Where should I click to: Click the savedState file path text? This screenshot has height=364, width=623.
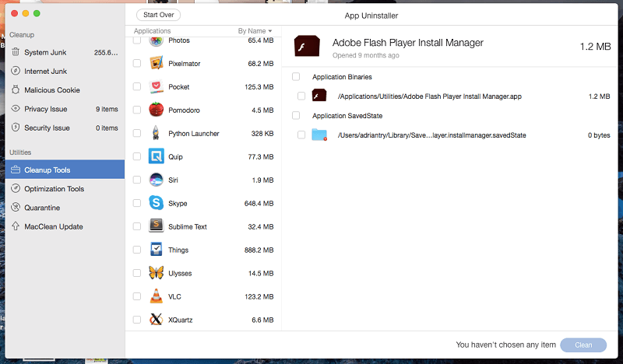[x=432, y=135]
